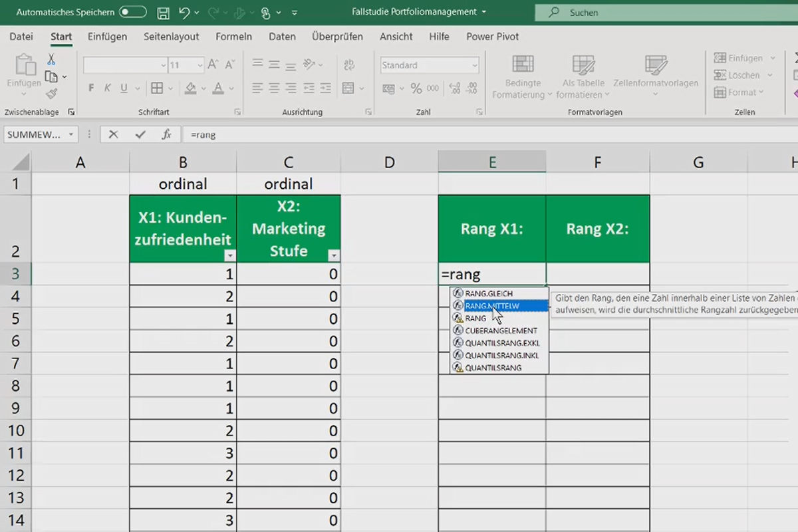Click the Einfügen paste clipboard icon

[x=24, y=66]
